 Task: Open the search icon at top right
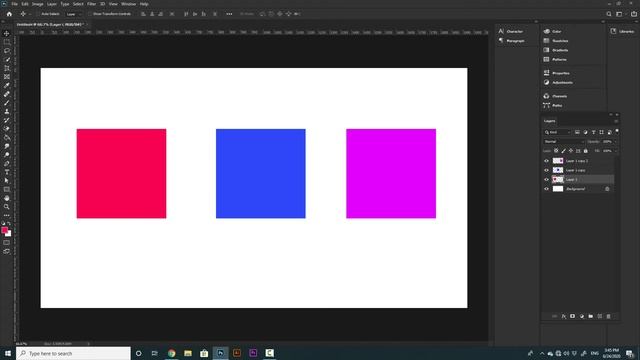point(609,14)
